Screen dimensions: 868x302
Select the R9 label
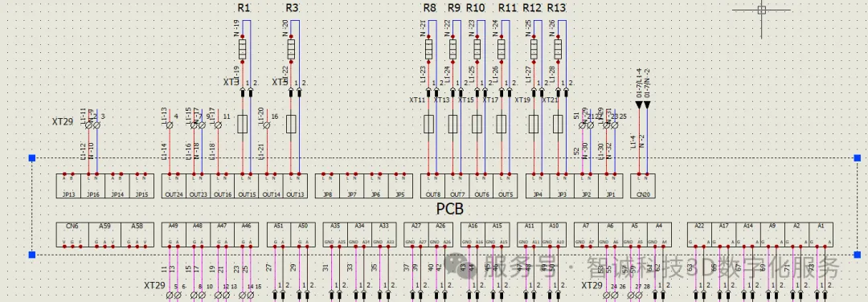(454, 8)
